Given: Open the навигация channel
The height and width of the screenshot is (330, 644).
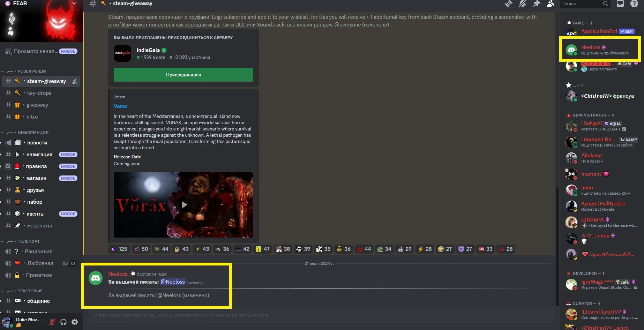Looking at the screenshot, I should coord(41,155).
